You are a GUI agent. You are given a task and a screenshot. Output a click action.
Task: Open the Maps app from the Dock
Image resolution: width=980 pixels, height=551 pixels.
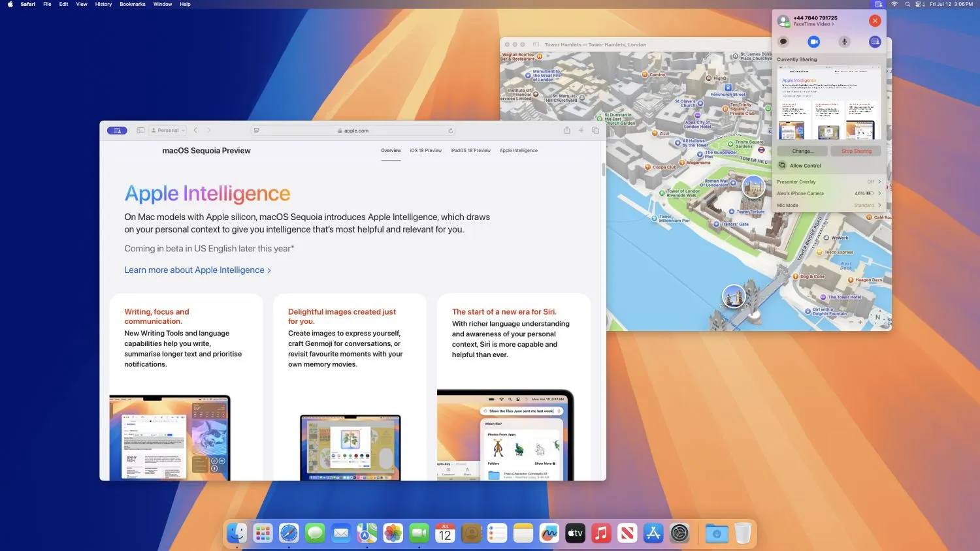[x=367, y=533]
